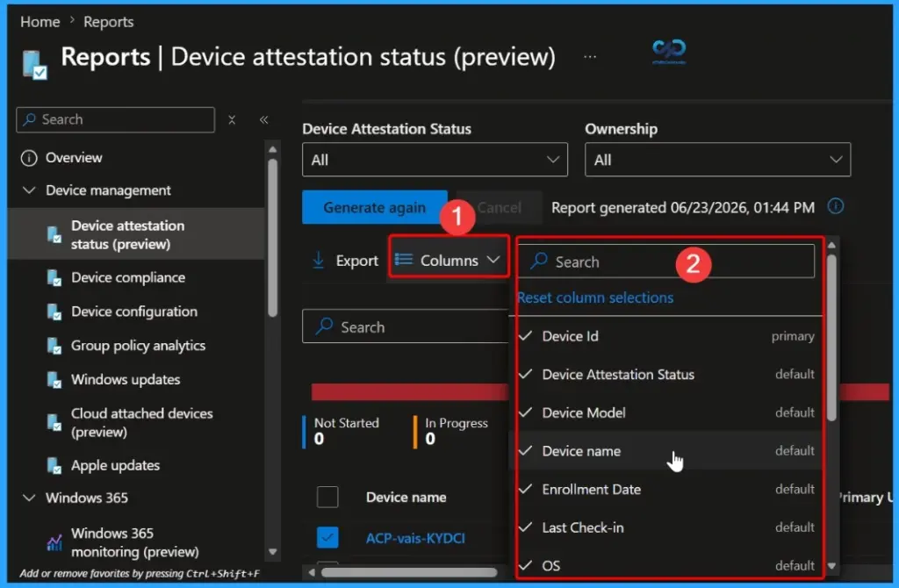Viewport: 899px width, 588px height.
Task: Clear the sidebar search with X icon
Action: (x=232, y=119)
